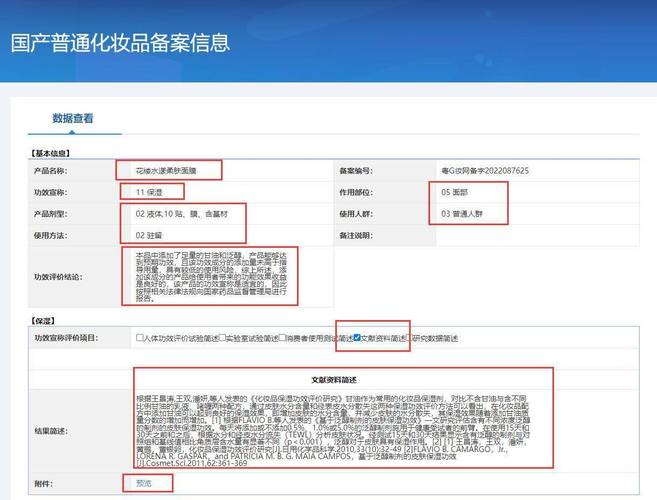
Task: Uncheck the 文献资料简述 checkbox
Action: coord(357,338)
